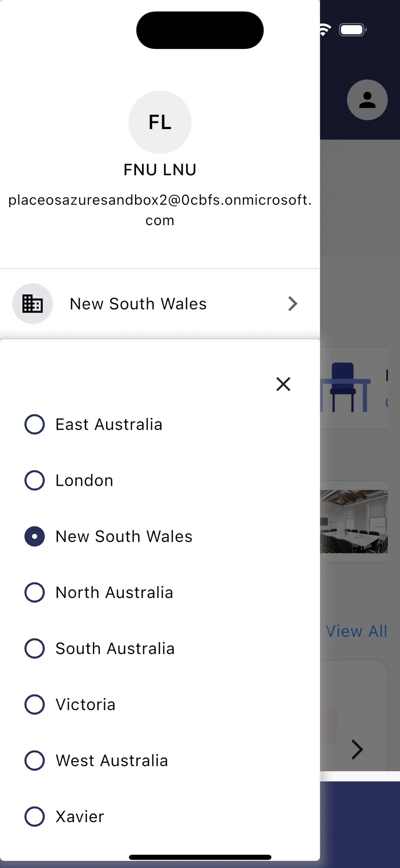
Task: Tap the battery status icon
Action: 352,30
